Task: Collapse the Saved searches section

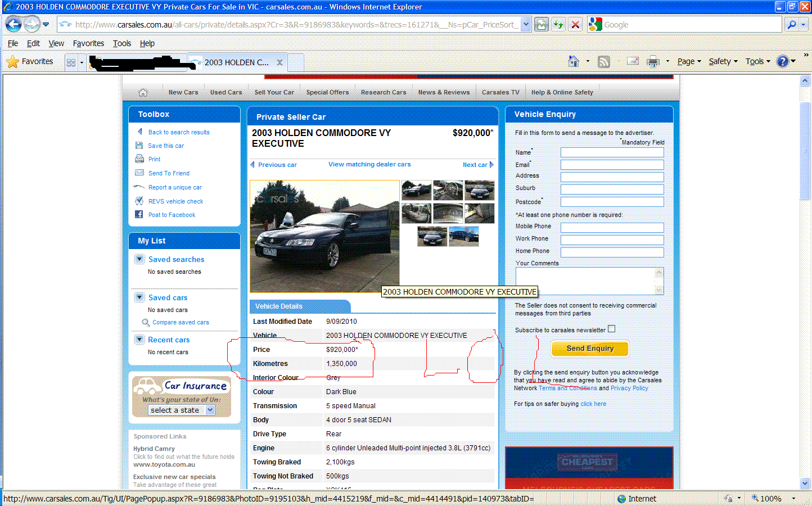Action: (139, 259)
